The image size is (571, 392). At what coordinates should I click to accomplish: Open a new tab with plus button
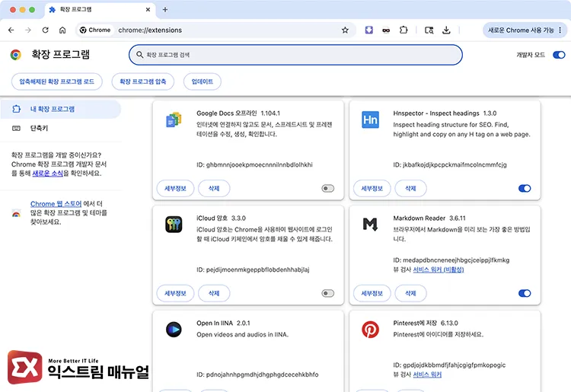[165, 10]
